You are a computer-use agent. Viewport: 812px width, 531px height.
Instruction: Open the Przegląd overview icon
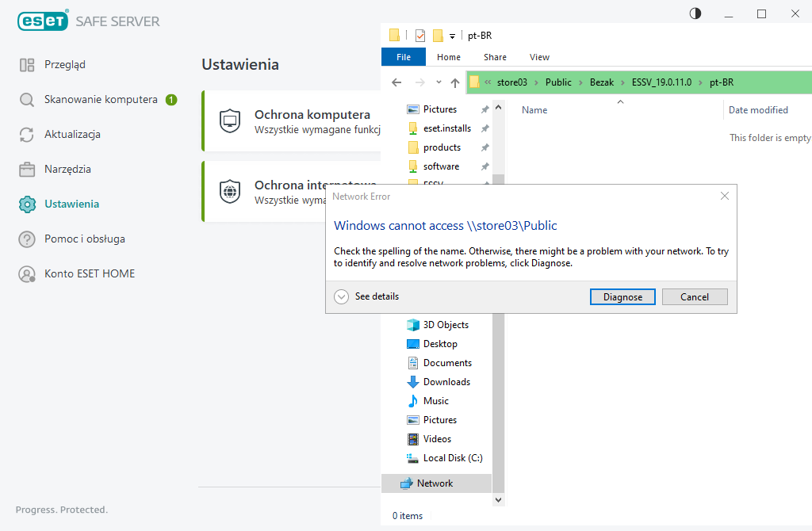pos(27,65)
